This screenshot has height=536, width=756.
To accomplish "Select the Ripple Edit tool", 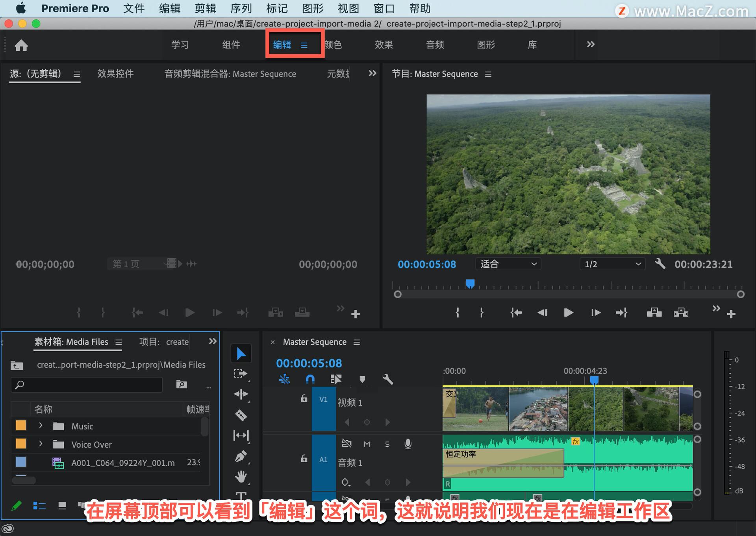I will 241,394.
